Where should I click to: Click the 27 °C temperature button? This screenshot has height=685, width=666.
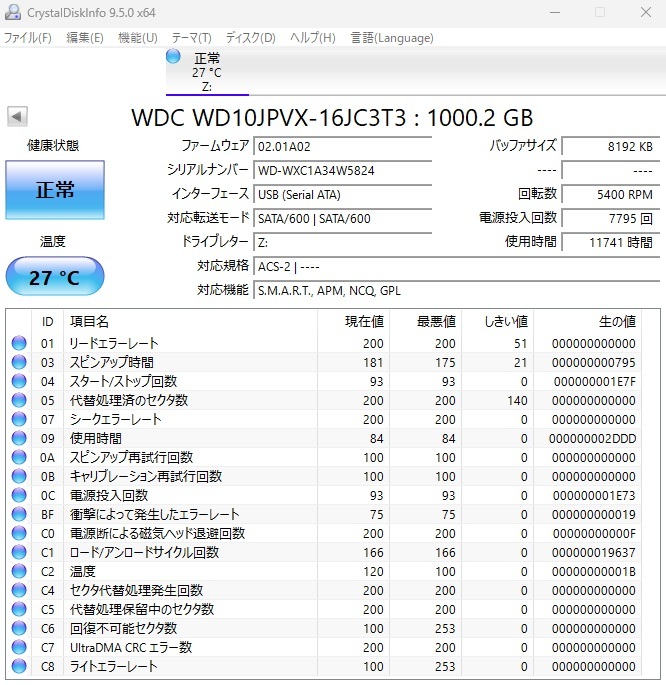click(55, 277)
